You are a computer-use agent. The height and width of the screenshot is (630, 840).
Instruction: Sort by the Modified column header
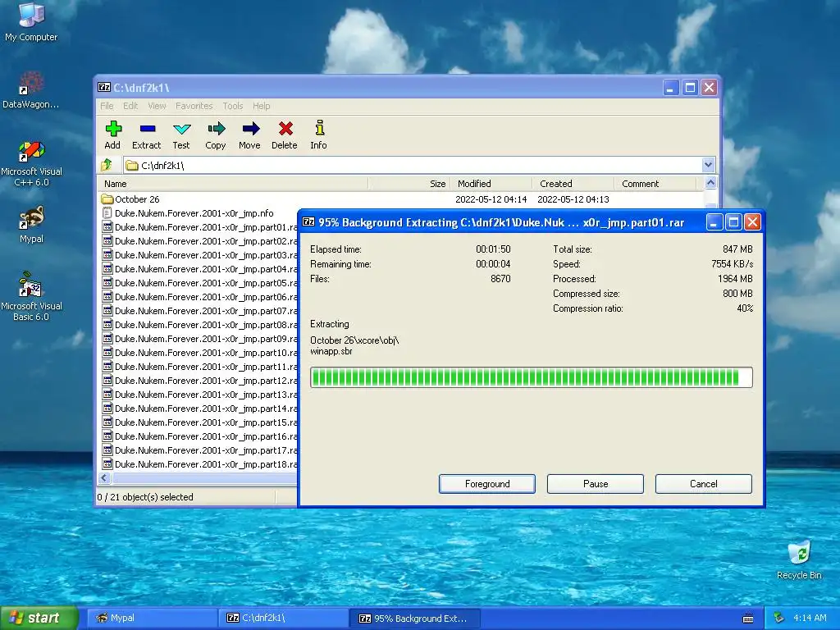pyautogui.click(x=491, y=184)
